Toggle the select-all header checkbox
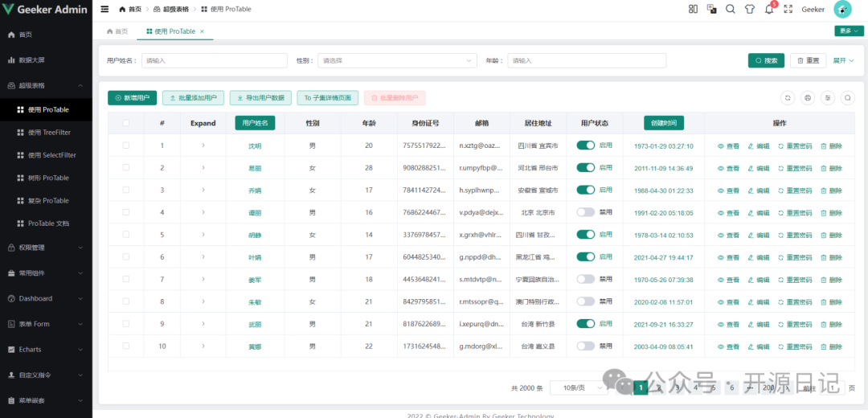 click(125, 123)
